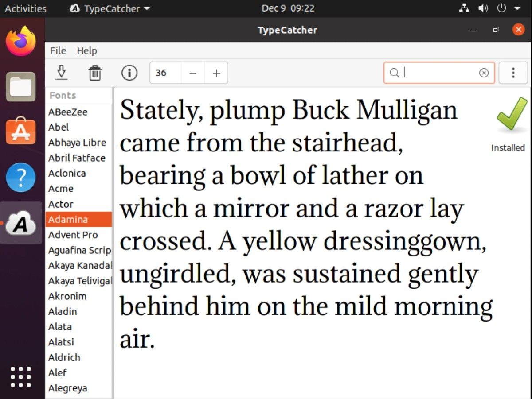
Task: Select the Abril Fatface font
Action: [76, 158]
